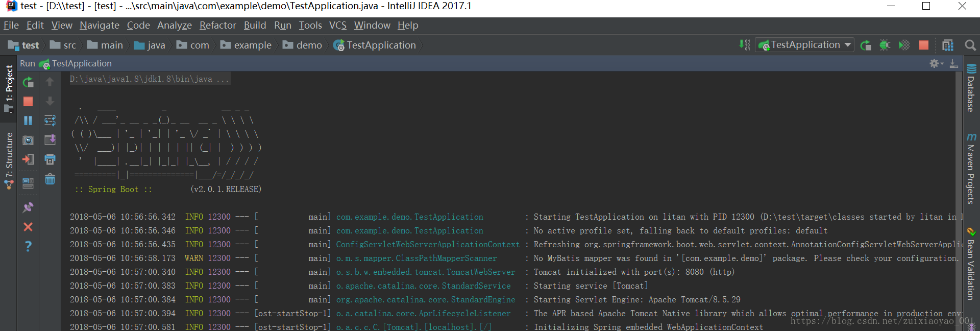This screenshot has height=331, width=980.
Task: Open the Refactor menu
Action: pos(218,25)
